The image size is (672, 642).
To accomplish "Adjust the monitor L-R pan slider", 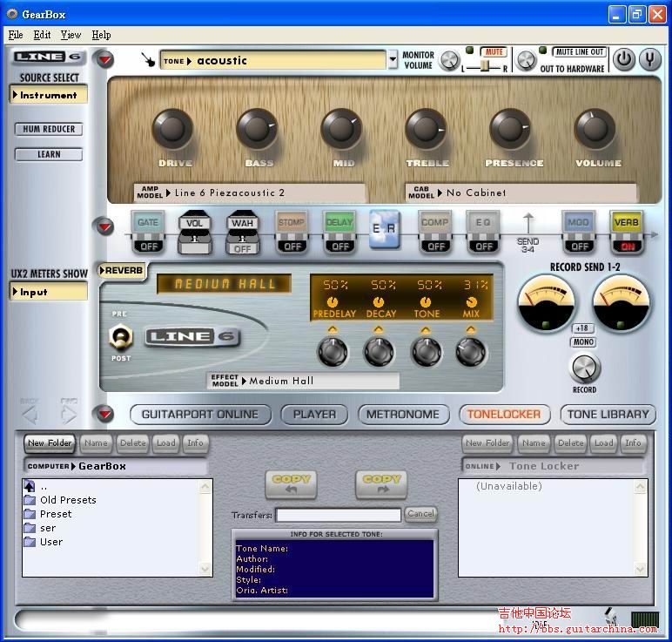I will click(x=484, y=66).
